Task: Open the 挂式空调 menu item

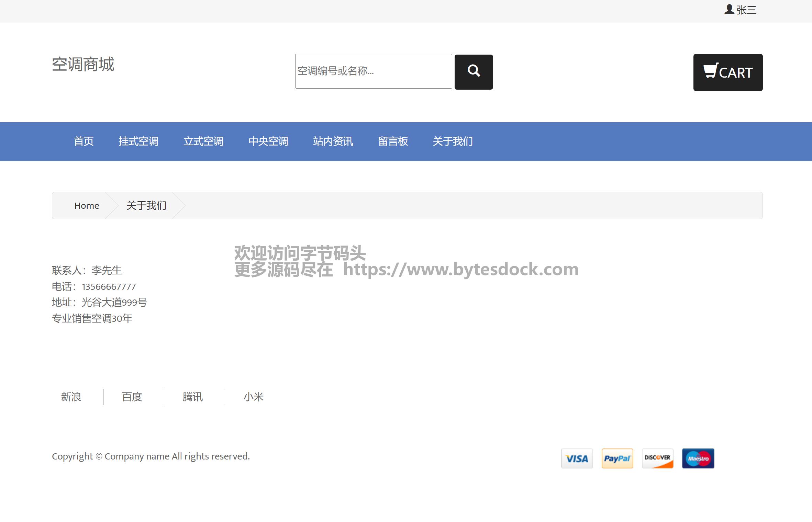Action: coord(138,141)
